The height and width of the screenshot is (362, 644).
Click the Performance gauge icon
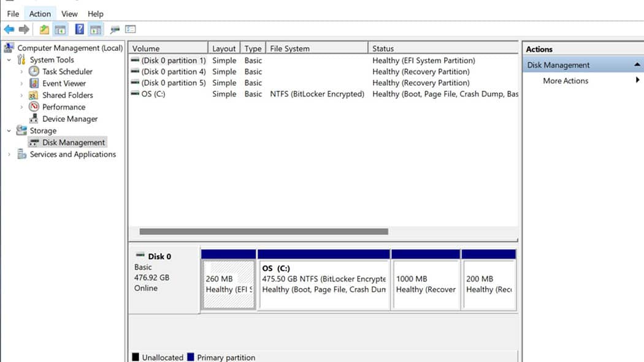[34, 107]
